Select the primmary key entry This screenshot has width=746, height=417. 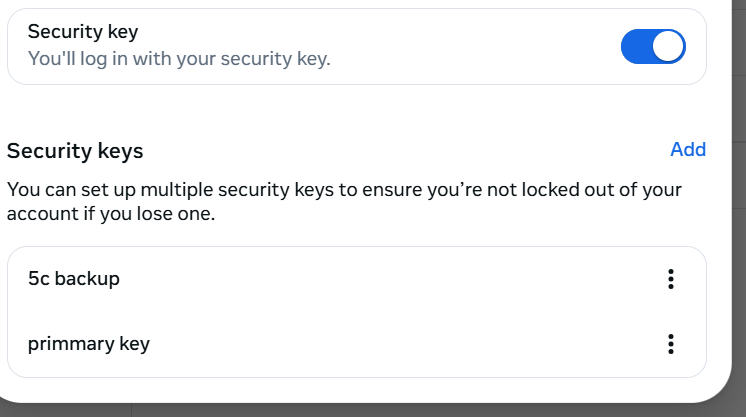89,344
